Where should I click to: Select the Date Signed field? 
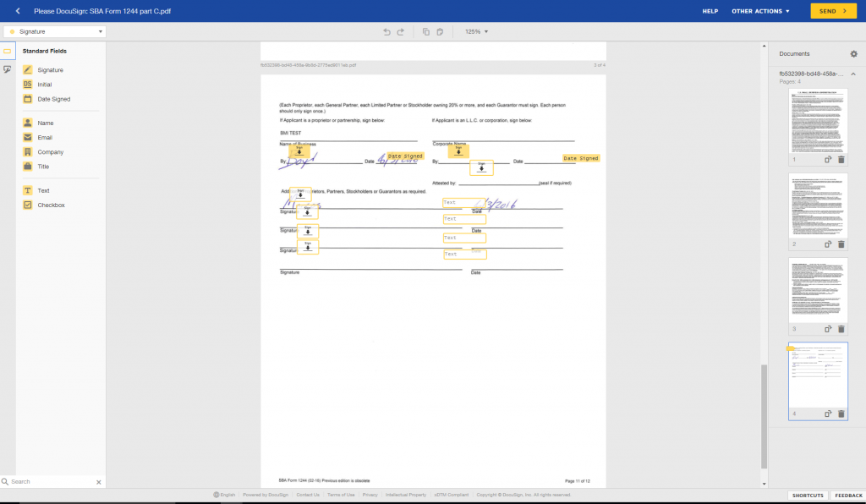53,99
